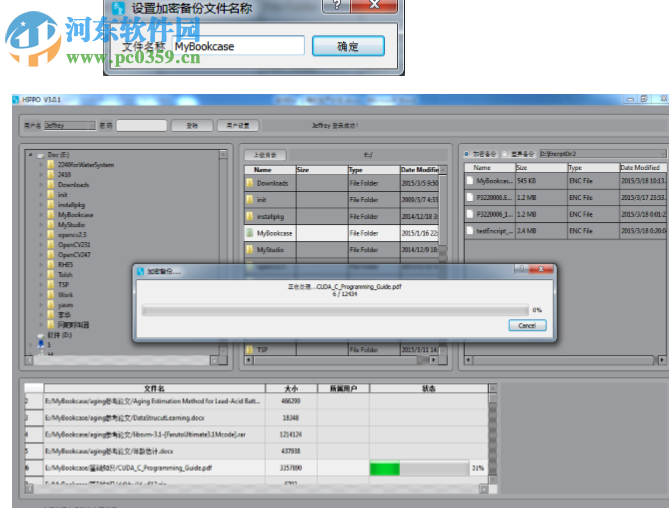Click the 2410 folder icon in tree
669x508 pixels.
coord(51,174)
